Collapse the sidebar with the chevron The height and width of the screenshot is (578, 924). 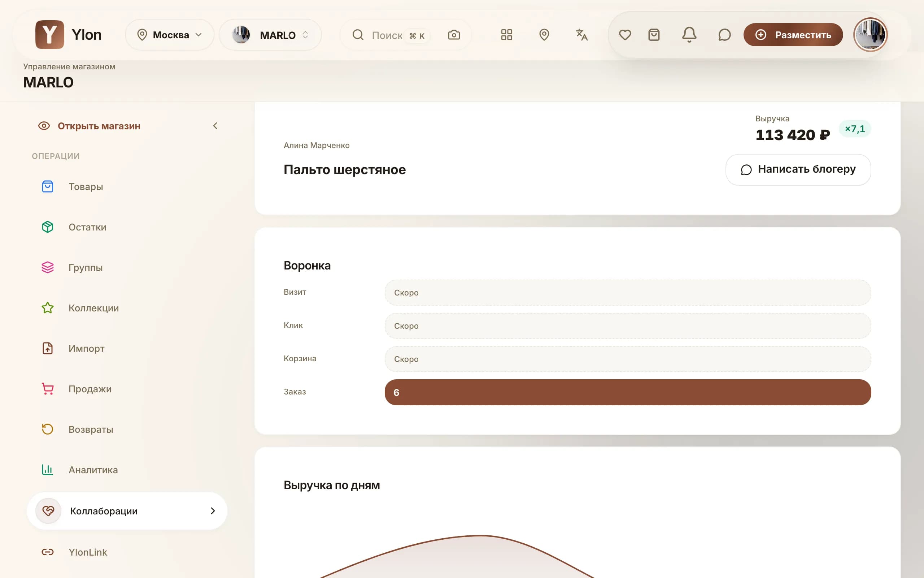(x=215, y=126)
